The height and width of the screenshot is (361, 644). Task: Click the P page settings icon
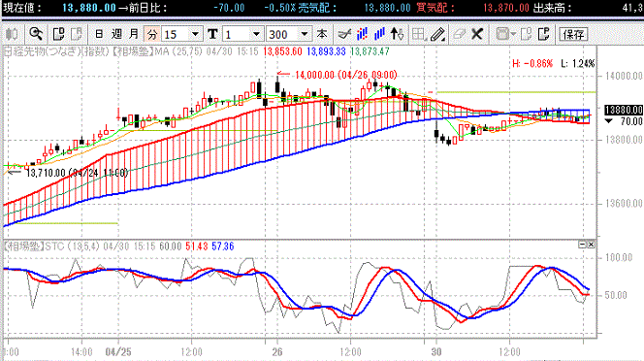tap(544, 34)
